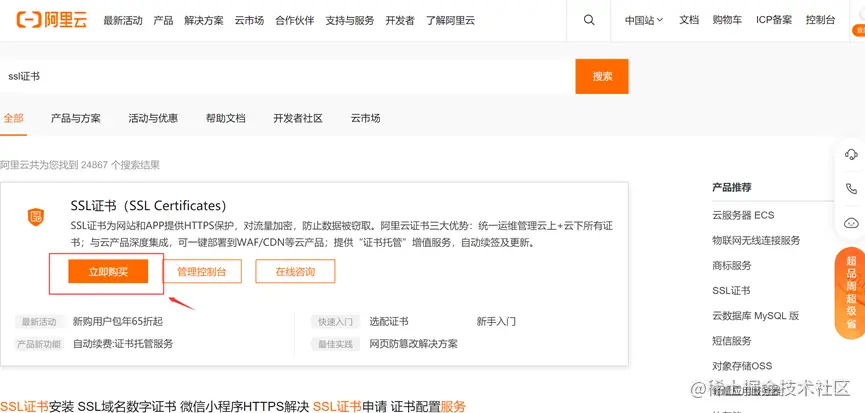The height and width of the screenshot is (413, 865).
Task: Click the Alibaba Cloud logo
Action: coord(51,20)
